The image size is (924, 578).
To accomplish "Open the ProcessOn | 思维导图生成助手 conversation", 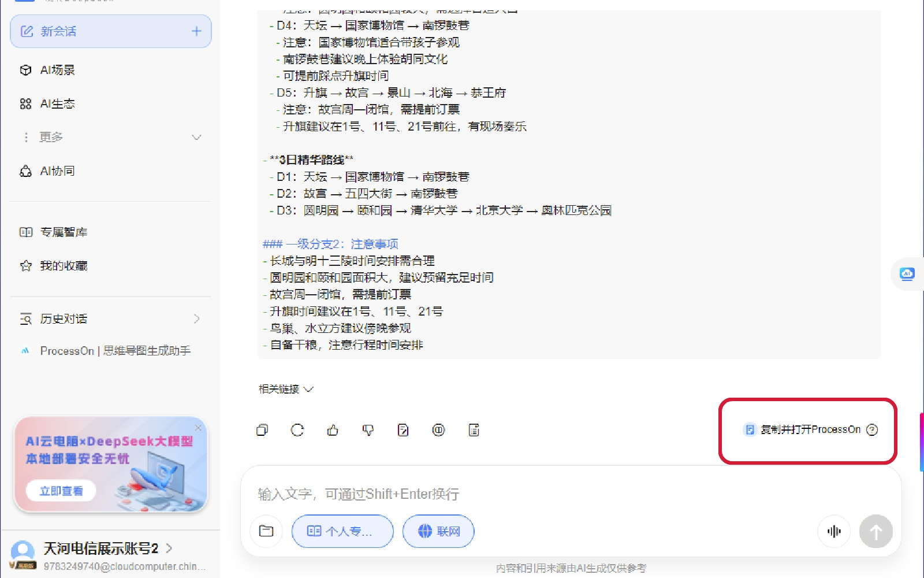I will [x=115, y=351].
